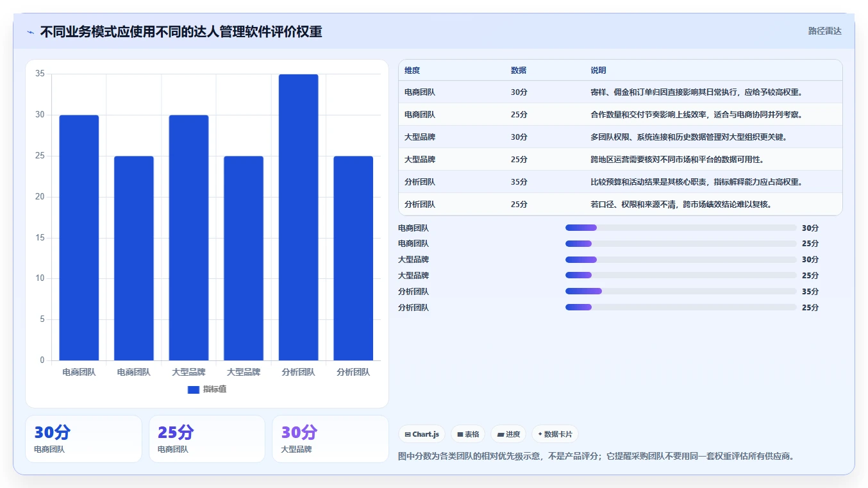This screenshot has height=488, width=868.
Task: Open the 30分 电商团队 stat card
Action: 83,439
